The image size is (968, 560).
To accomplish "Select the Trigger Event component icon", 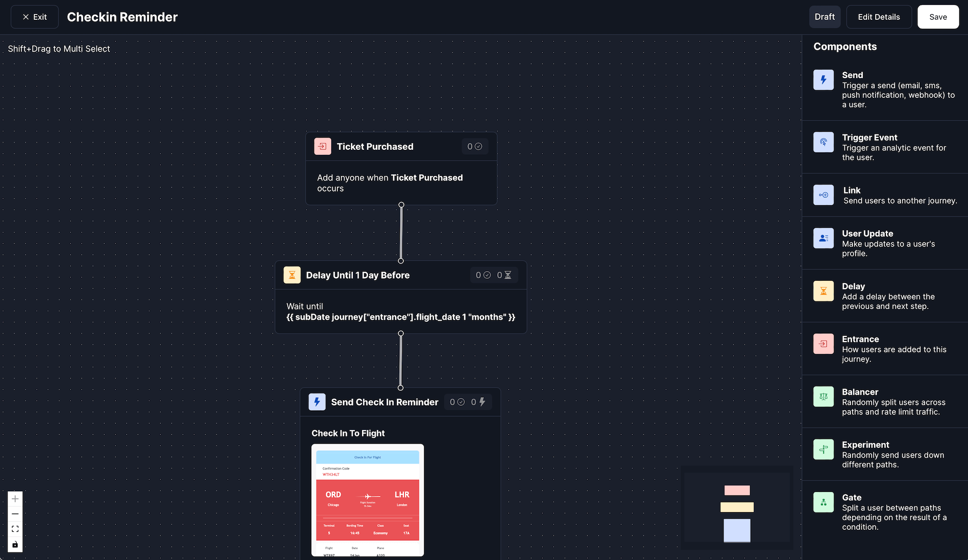I will point(823,142).
